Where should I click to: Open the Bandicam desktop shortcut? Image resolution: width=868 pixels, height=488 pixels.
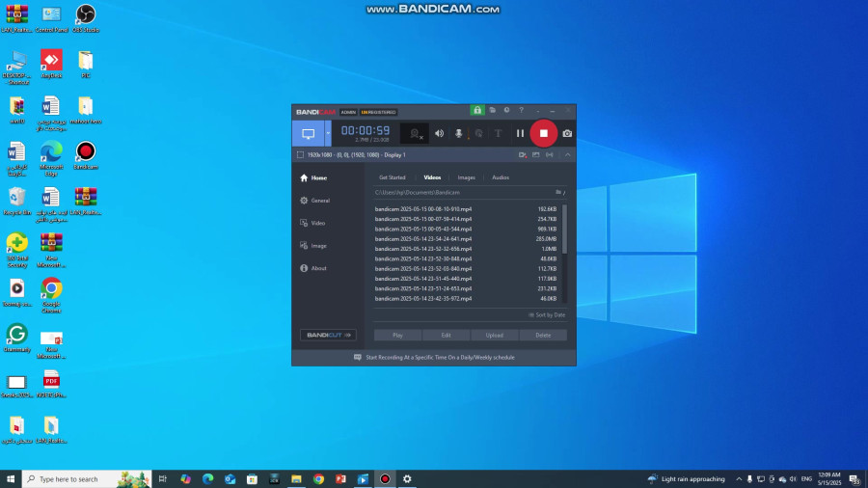click(x=85, y=155)
